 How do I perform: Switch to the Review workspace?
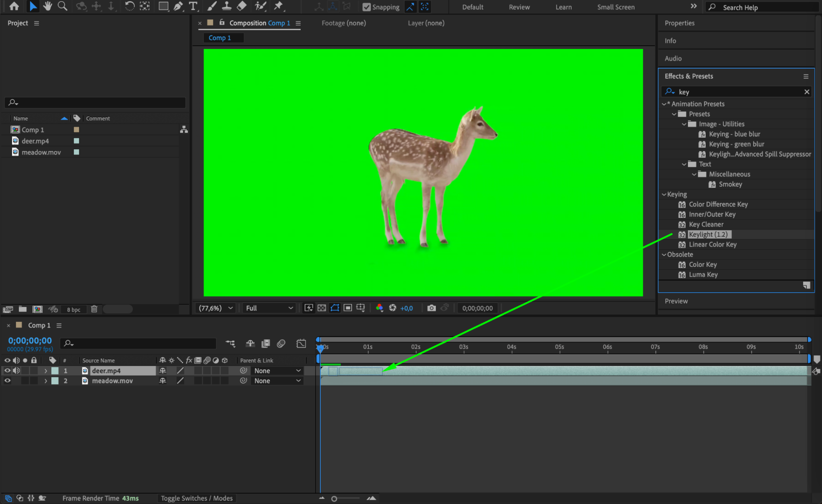point(519,7)
